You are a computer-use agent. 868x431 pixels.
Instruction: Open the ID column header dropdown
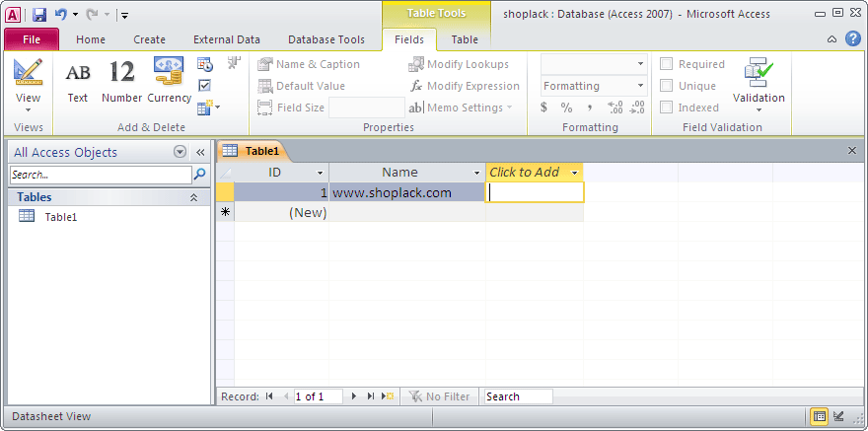pyautogui.click(x=320, y=174)
